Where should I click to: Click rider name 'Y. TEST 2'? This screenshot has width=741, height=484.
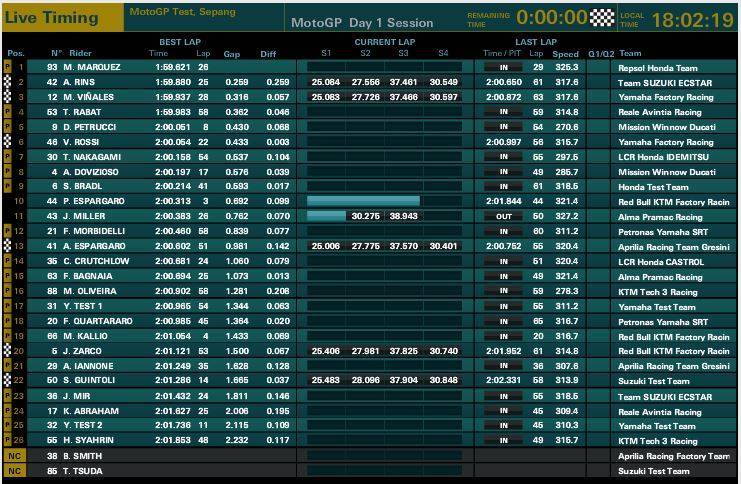point(83,425)
